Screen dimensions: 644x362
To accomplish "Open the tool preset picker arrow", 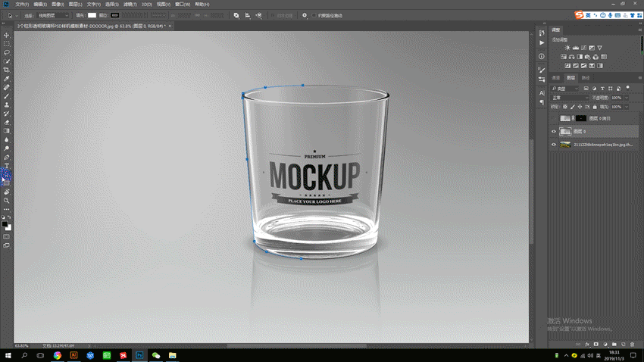I will click(17, 16).
